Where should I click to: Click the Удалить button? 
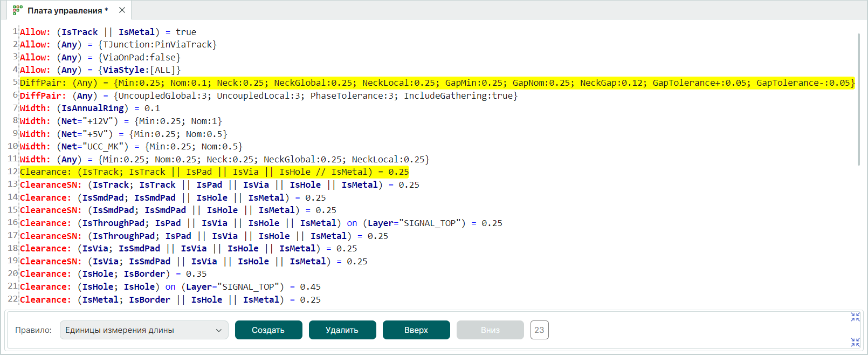[x=342, y=330]
